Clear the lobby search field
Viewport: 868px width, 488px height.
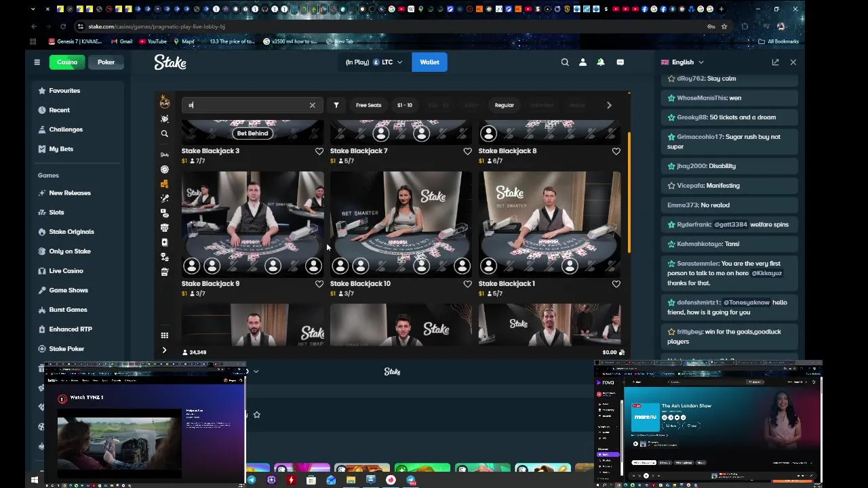(312, 105)
